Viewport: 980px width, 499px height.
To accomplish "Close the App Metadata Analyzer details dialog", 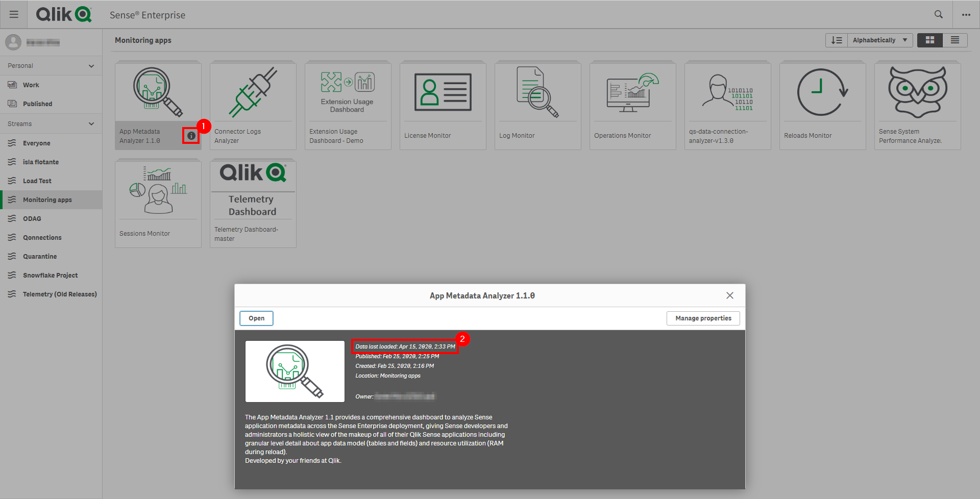I will click(730, 295).
